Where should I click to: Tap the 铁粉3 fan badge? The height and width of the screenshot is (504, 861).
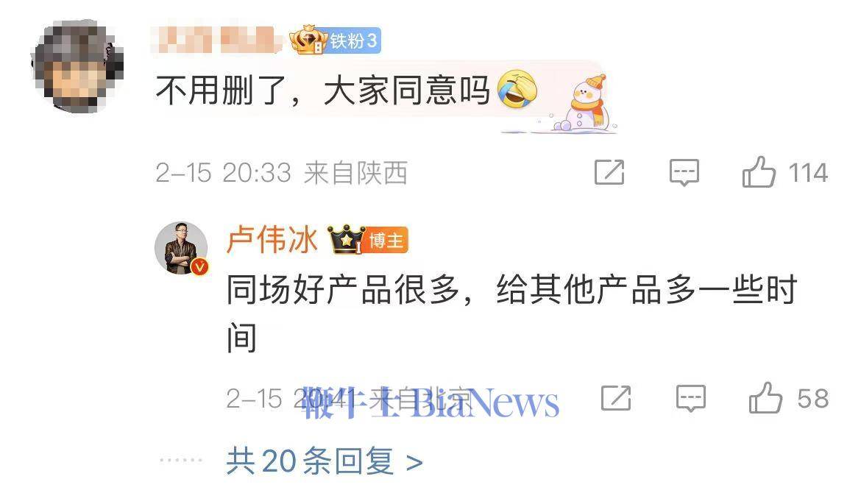[336, 40]
